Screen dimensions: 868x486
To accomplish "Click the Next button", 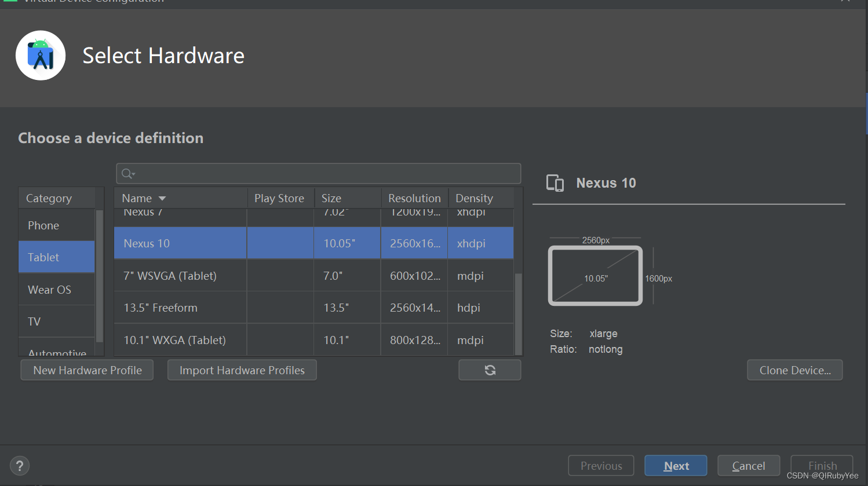I will (x=676, y=466).
